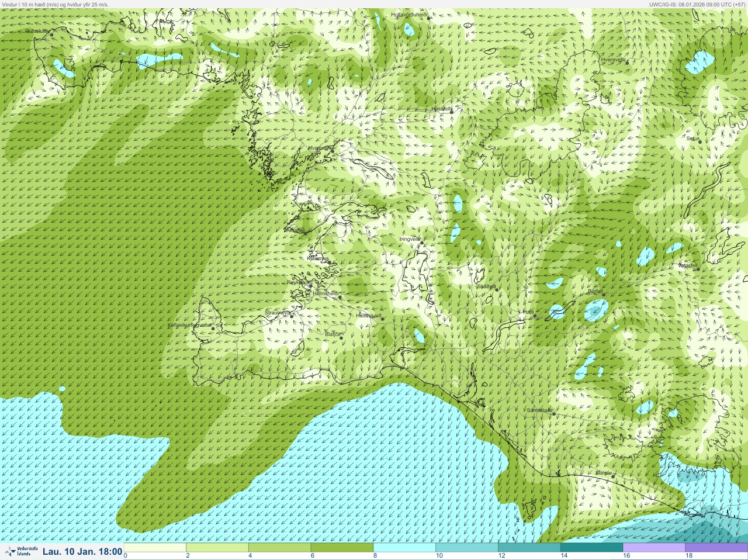Select the 10–12 m/s teal legend swatch
The height and width of the screenshot is (560, 748).
point(467,548)
